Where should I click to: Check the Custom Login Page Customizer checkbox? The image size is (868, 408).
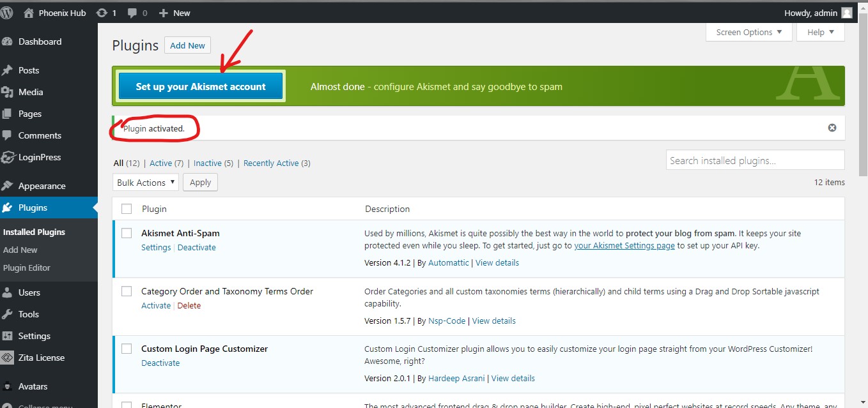point(127,349)
